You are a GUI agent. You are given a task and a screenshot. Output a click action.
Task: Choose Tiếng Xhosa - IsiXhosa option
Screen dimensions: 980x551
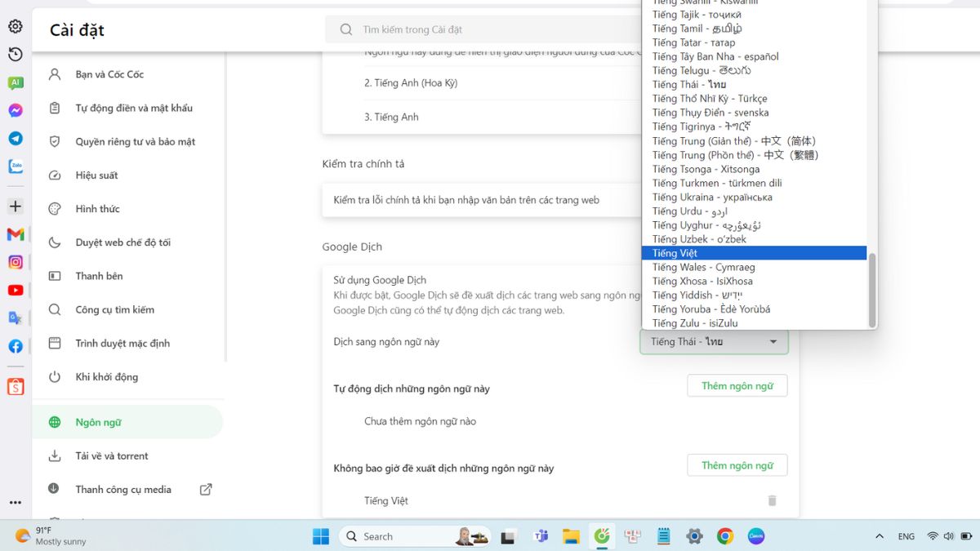click(x=754, y=281)
